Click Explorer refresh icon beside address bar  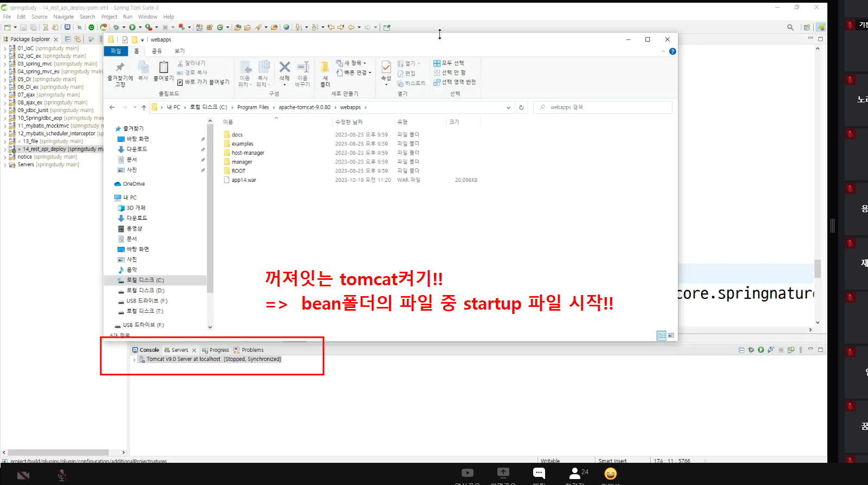click(521, 107)
